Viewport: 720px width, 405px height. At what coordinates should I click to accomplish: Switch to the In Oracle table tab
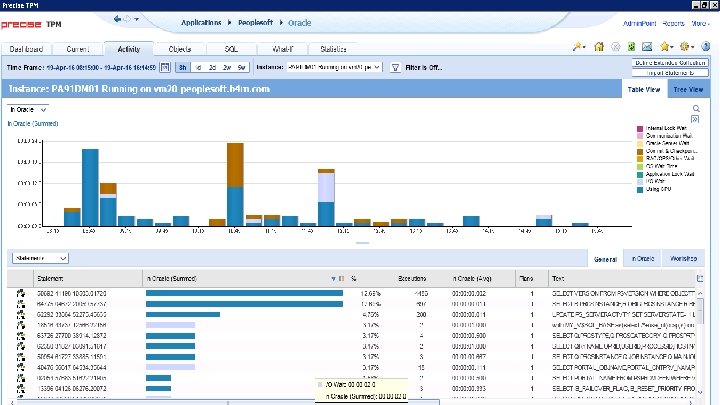pyautogui.click(x=642, y=259)
